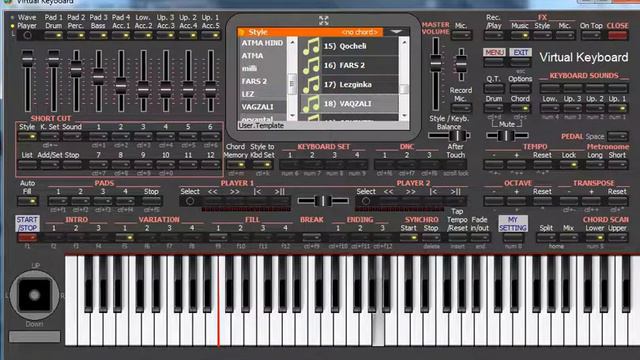Open MY SETTING button
The height and width of the screenshot is (360, 640).
coord(513,224)
